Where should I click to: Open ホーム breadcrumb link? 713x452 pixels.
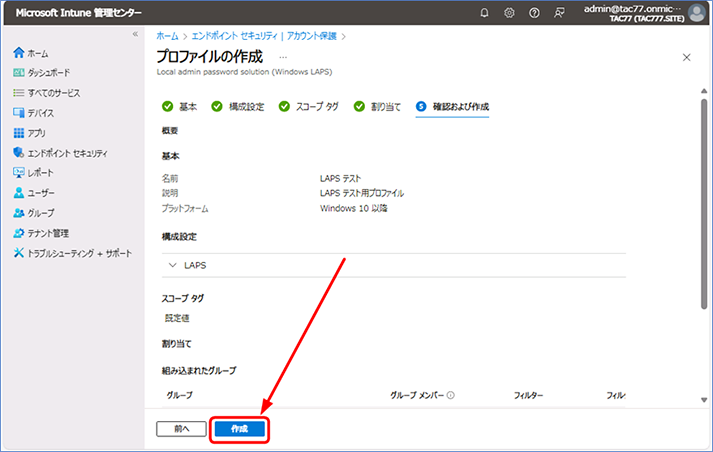(x=167, y=36)
